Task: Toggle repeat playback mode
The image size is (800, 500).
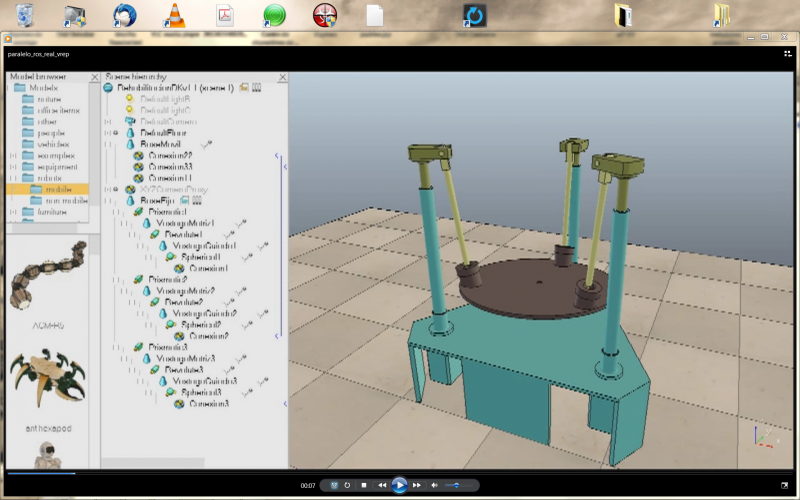Action: (347, 485)
